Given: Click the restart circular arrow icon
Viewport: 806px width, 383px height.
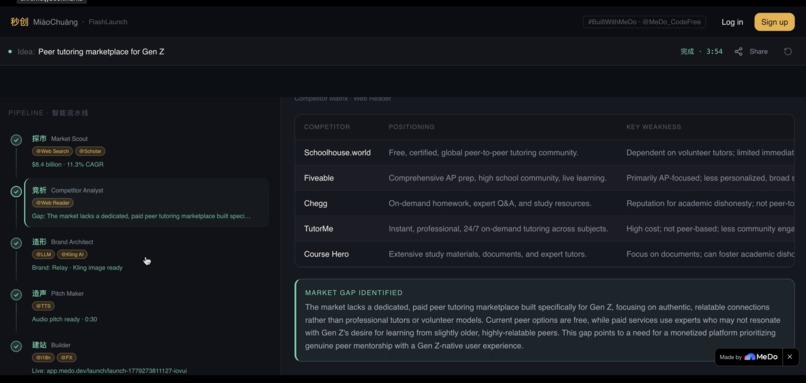Looking at the screenshot, I should click(787, 51).
